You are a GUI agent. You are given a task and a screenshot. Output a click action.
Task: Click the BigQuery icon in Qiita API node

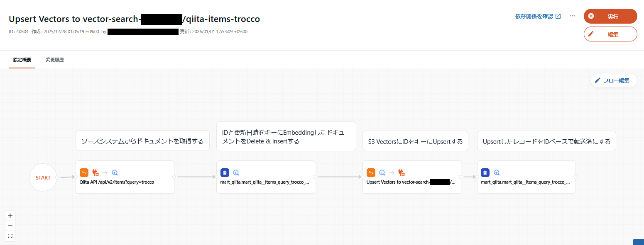(x=115, y=173)
